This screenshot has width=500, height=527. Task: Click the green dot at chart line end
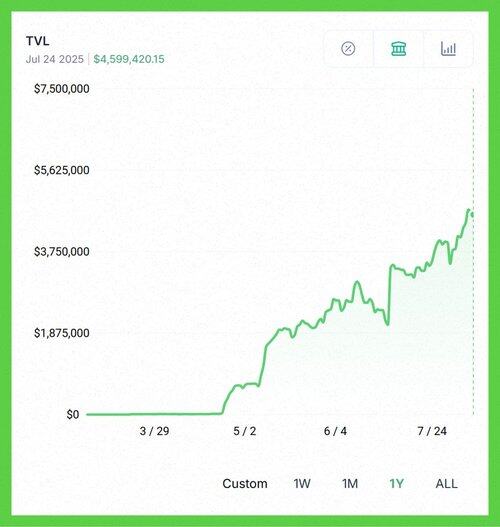coord(473,214)
